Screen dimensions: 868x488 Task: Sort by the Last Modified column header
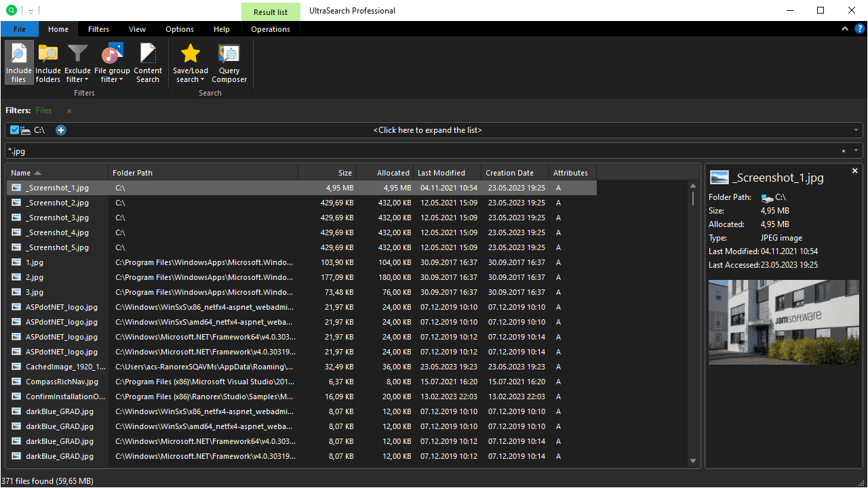click(x=448, y=173)
